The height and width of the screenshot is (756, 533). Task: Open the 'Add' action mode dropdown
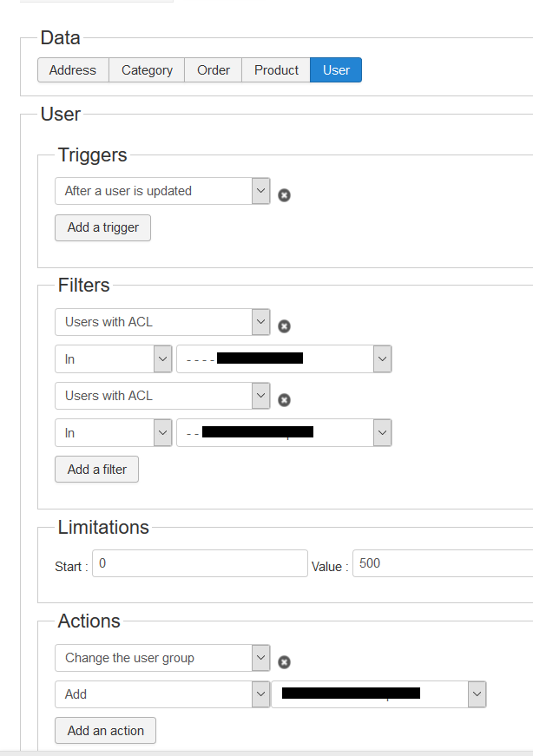pos(162,694)
